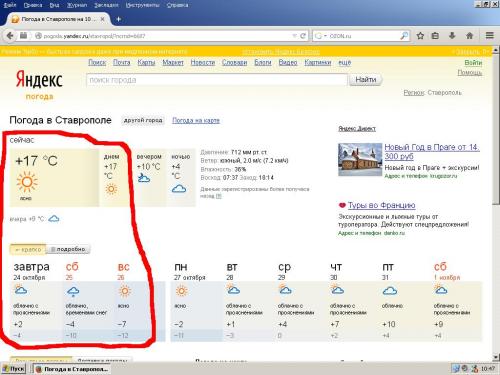Open the 'Журнал' menu
The height and width of the screenshot is (375, 500).
click(x=77, y=5)
